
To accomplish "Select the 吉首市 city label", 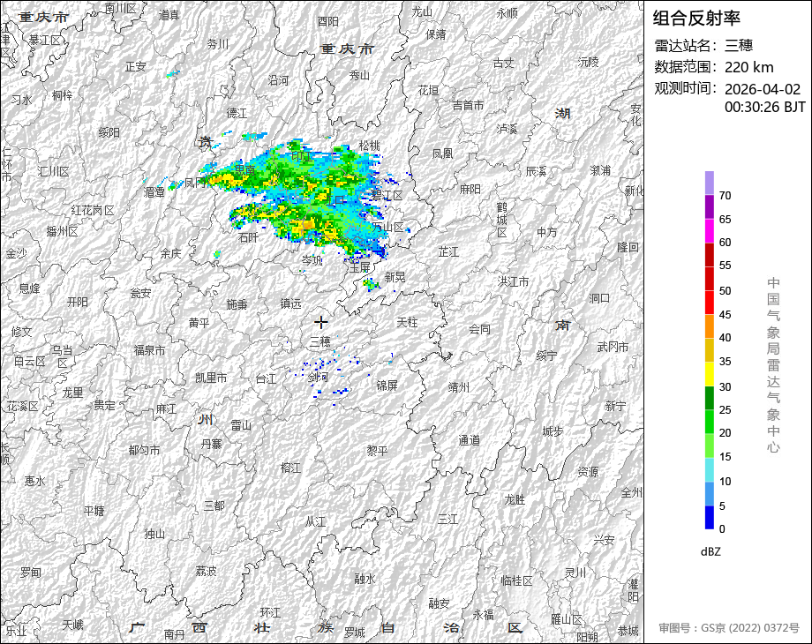I will [468, 106].
